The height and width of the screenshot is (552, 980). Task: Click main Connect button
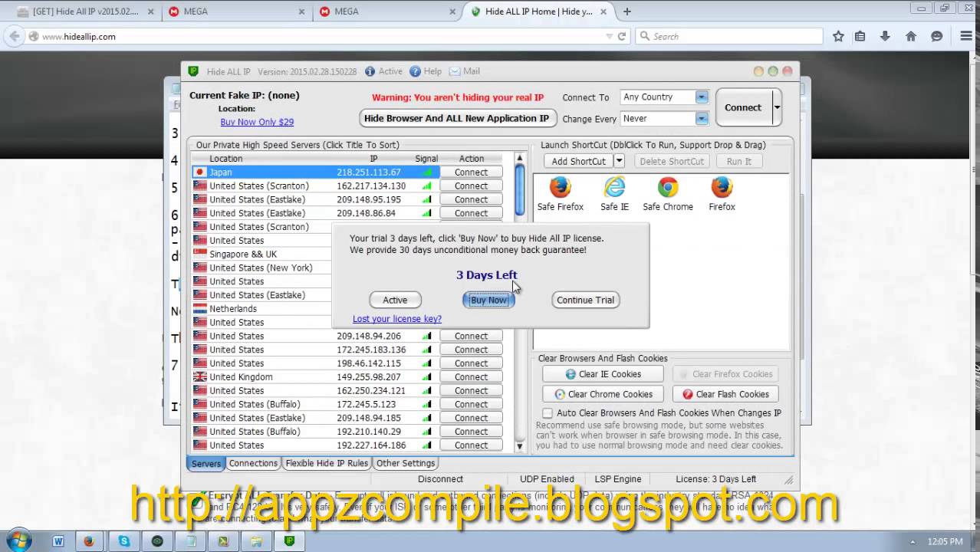[743, 107]
